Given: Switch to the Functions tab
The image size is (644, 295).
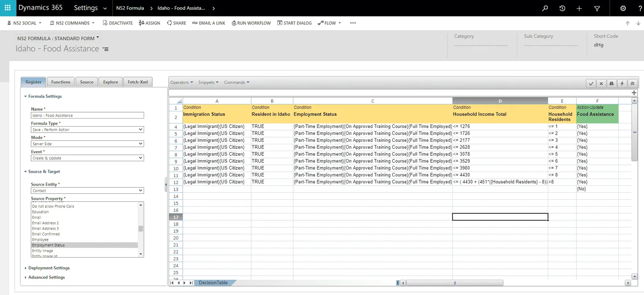Looking at the screenshot, I should [61, 82].
